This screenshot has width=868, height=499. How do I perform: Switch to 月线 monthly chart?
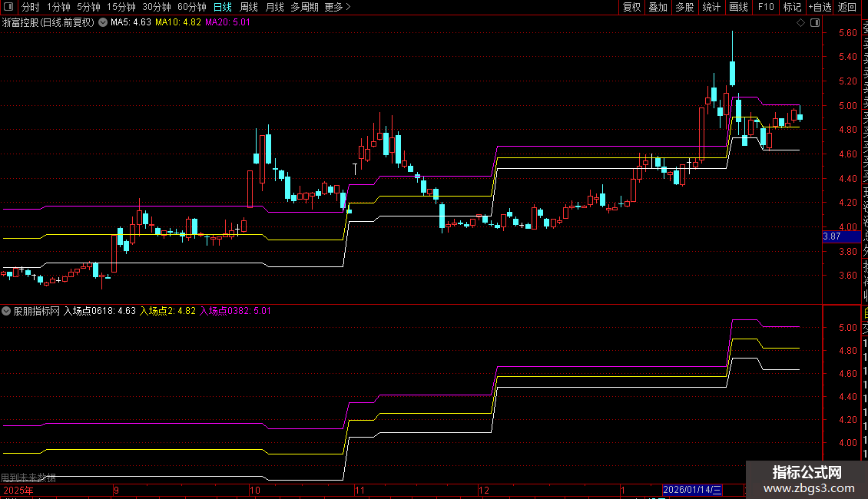click(x=274, y=7)
